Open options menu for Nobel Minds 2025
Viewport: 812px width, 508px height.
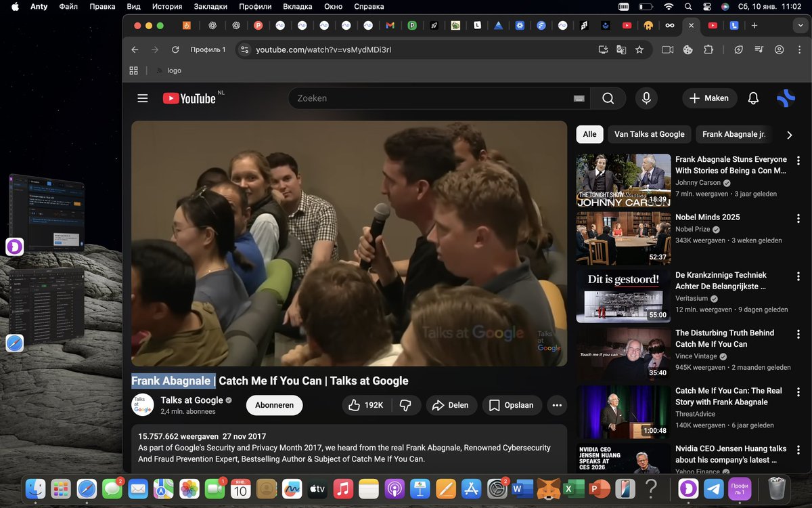(x=798, y=218)
